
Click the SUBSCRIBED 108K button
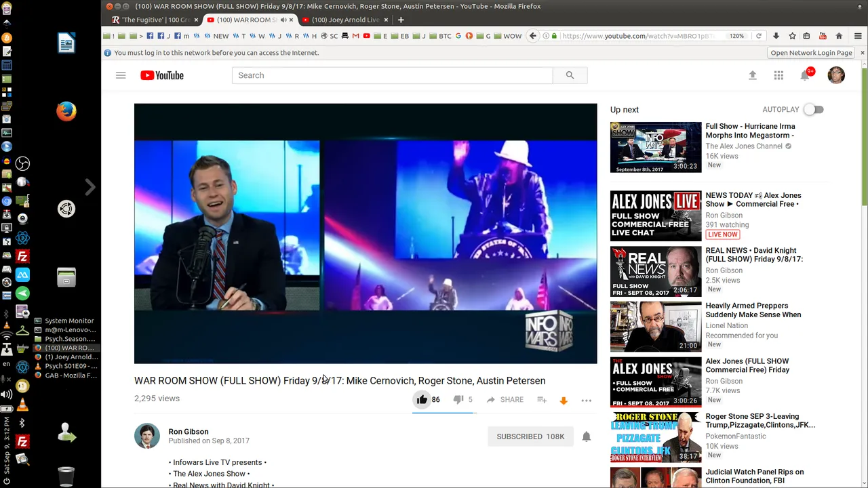point(530,436)
